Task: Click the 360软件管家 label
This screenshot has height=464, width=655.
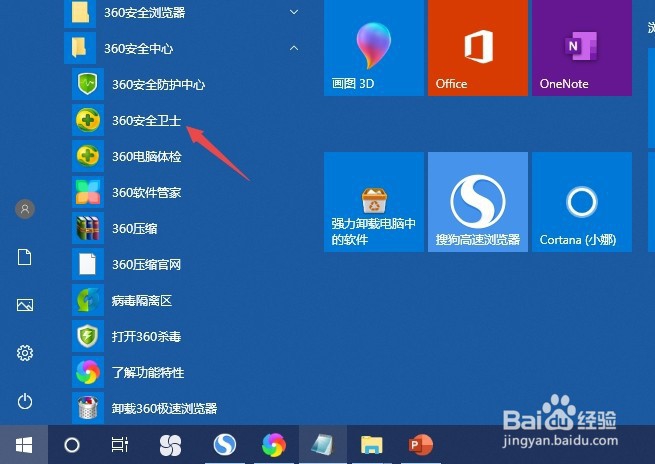Action: (147, 193)
